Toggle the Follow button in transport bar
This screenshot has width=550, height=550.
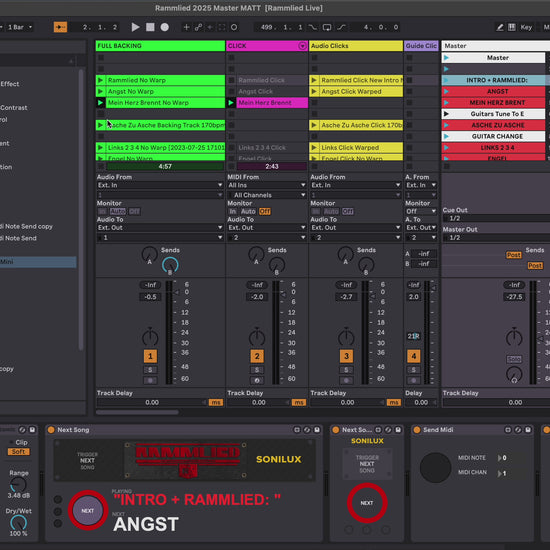(60, 27)
